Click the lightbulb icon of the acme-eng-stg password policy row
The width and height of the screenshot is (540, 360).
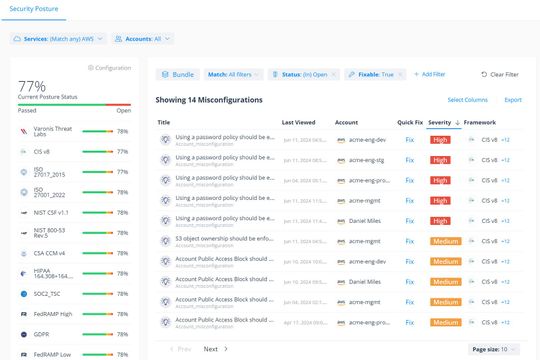click(x=166, y=160)
